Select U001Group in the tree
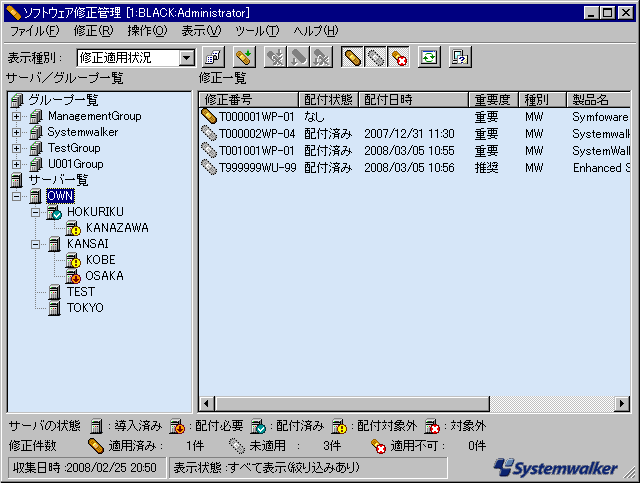Image resolution: width=640 pixels, height=483 pixels. pyautogui.click(x=76, y=164)
